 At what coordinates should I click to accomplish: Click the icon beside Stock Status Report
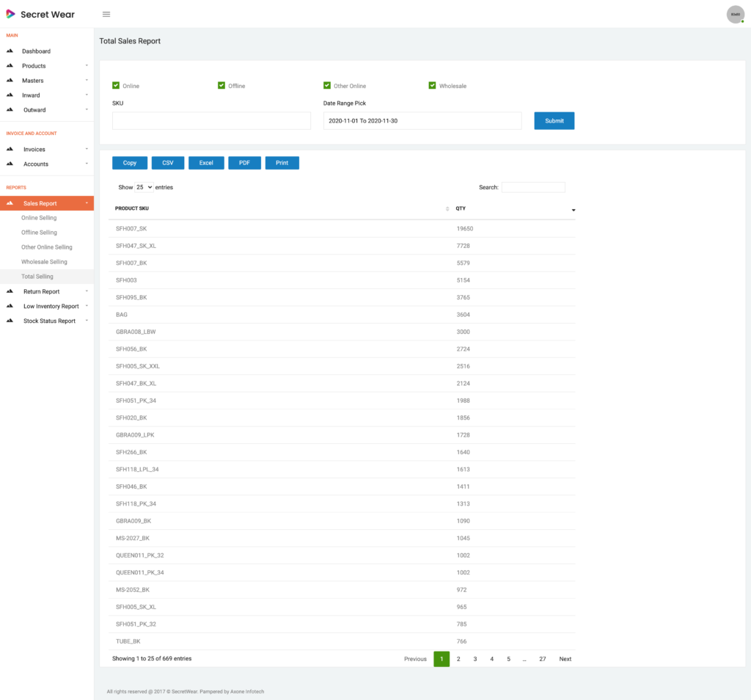10,321
